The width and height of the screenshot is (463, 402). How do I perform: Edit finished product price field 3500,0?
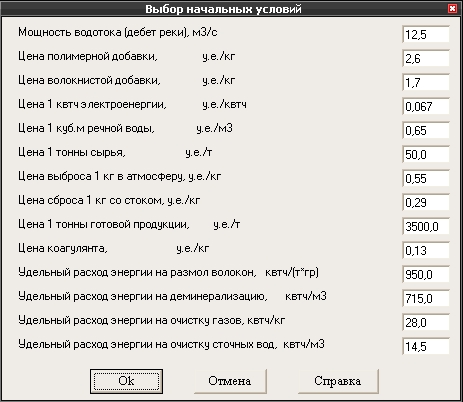coord(426,226)
